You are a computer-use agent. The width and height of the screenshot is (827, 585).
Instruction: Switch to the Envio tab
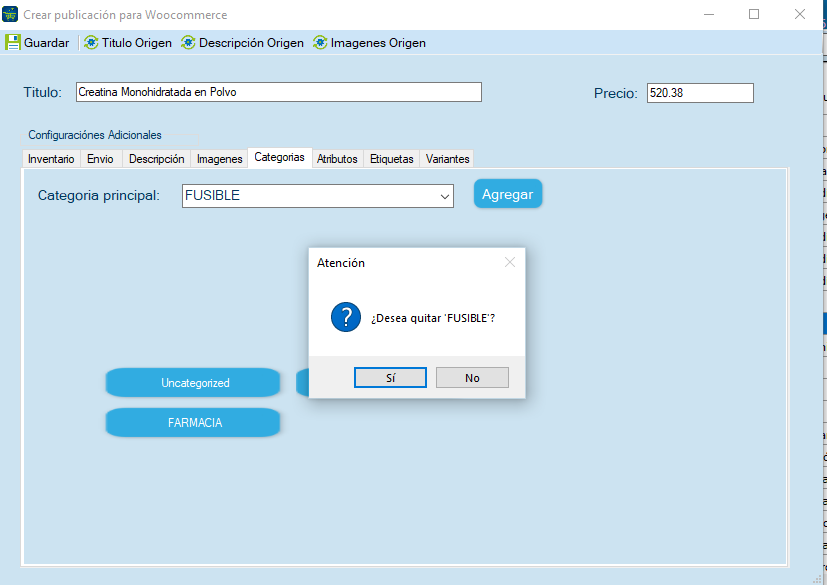point(100,159)
